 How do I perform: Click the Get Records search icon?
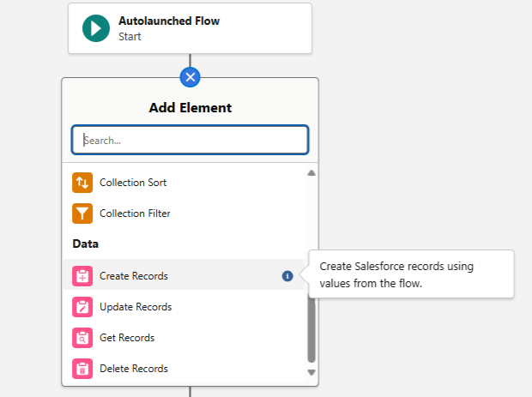pyautogui.click(x=82, y=338)
